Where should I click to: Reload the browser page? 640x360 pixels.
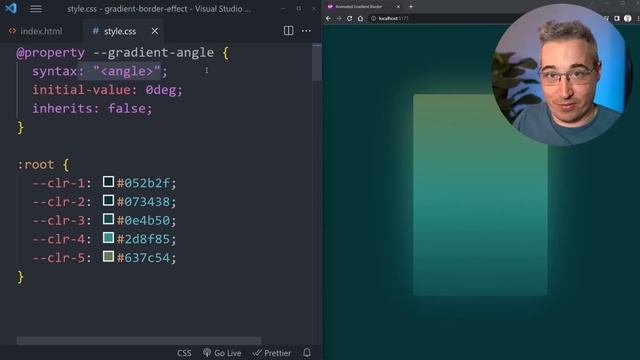pos(349,18)
